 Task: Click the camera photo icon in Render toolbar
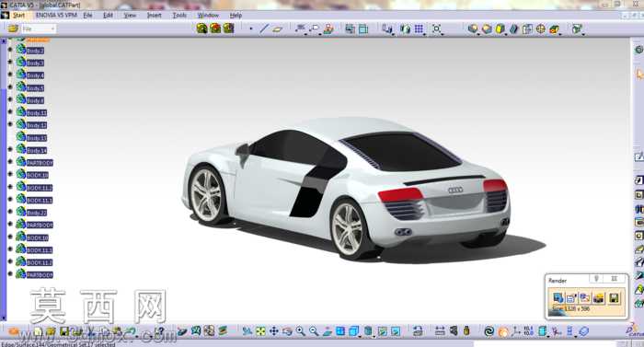599,297
